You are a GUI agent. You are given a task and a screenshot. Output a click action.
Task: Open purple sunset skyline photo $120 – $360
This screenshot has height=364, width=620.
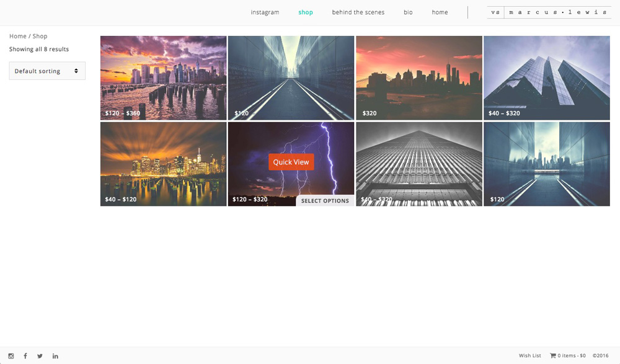(163, 78)
